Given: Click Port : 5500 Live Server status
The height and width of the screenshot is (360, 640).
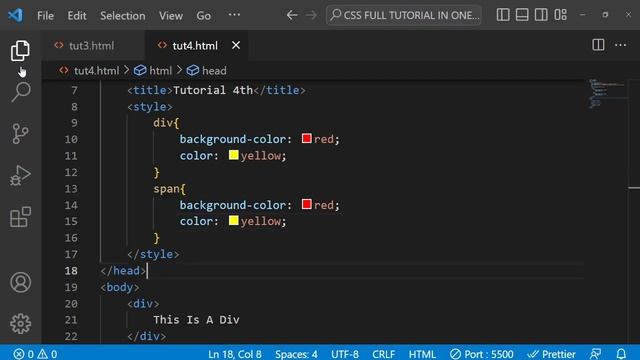Looking at the screenshot, I should click(482, 354).
